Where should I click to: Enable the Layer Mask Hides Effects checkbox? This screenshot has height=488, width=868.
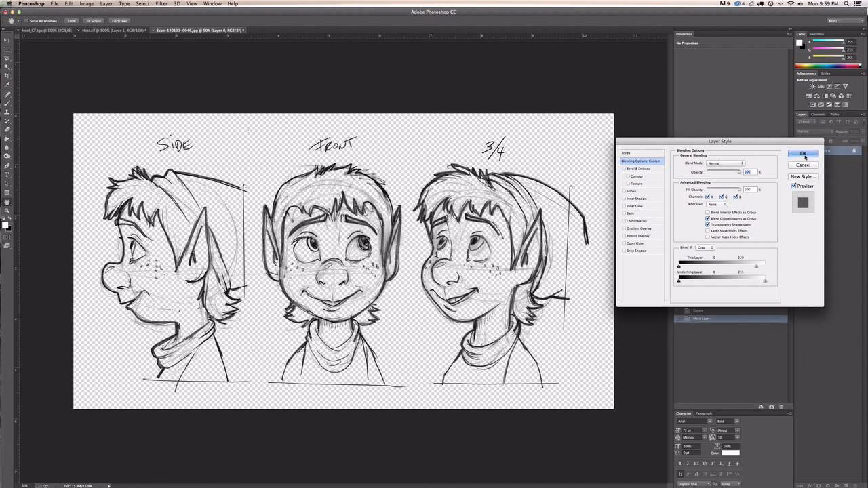pyautogui.click(x=707, y=230)
